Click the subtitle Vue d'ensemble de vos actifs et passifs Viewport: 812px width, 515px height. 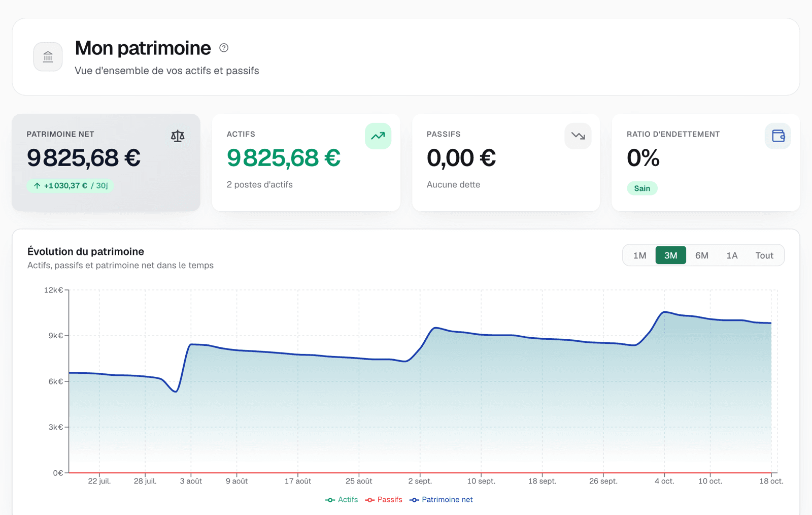pos(167,71)
